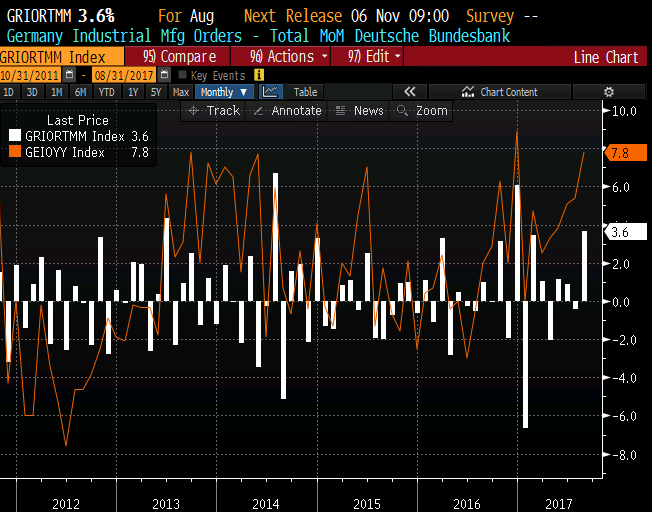Viewport: 652px width, 512px height.
Task: Open chart settings gear icon
Action: [x=609, y=92]
